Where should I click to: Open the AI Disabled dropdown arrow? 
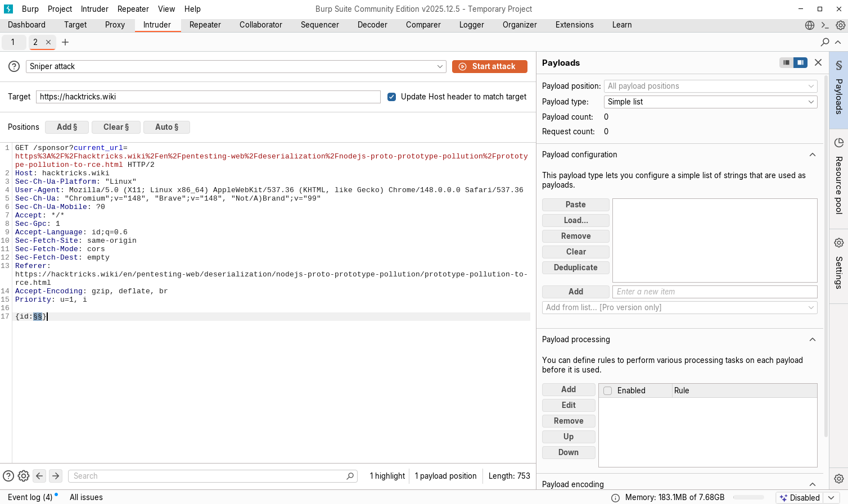pyautogui.click(x=832, y=498)
